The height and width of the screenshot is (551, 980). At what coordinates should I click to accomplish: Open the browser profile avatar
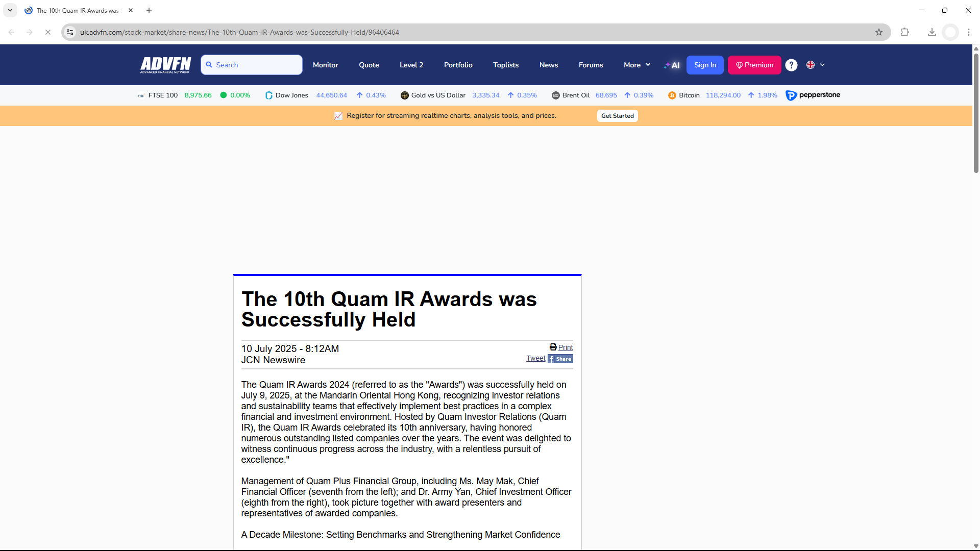[950, 32]
